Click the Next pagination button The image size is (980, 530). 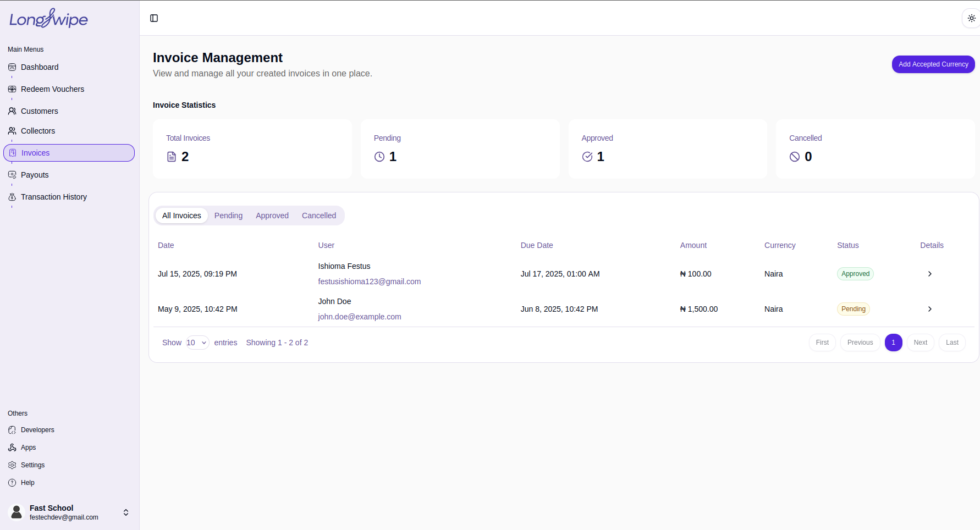(x=921, y=343)
